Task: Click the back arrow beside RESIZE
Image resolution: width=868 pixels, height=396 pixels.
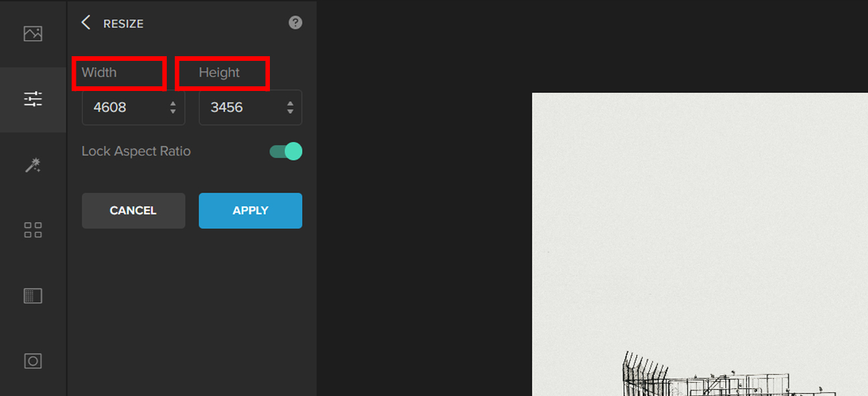Action: click(86, 23)
